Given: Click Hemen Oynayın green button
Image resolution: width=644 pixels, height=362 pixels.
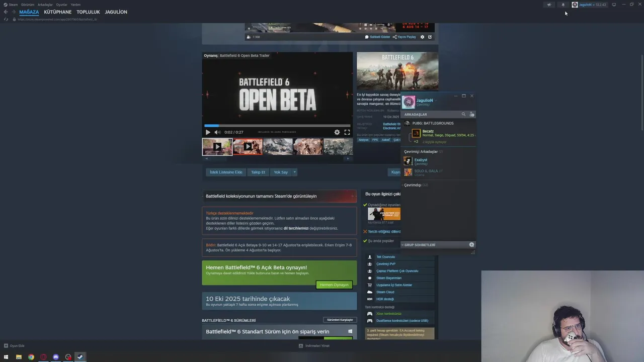Looking at the screenshot, I should 334,285.
